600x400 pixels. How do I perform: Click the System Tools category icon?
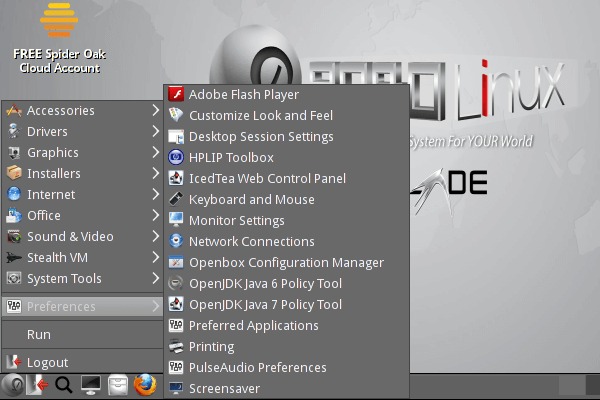click(14, 278)
